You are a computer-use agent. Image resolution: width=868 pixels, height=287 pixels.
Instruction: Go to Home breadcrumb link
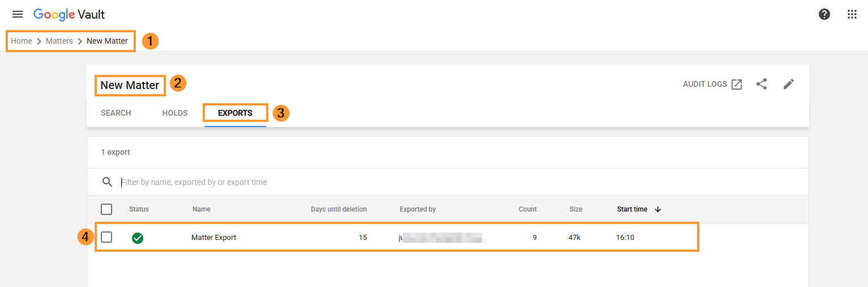[22, 41]
